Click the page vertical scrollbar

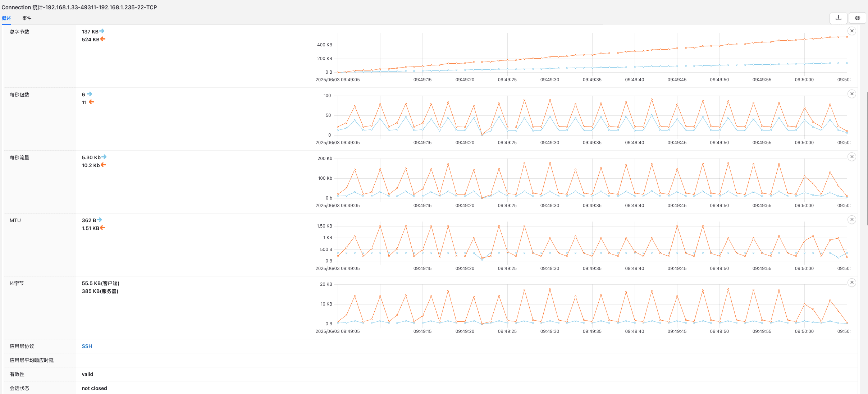[867, 158]
